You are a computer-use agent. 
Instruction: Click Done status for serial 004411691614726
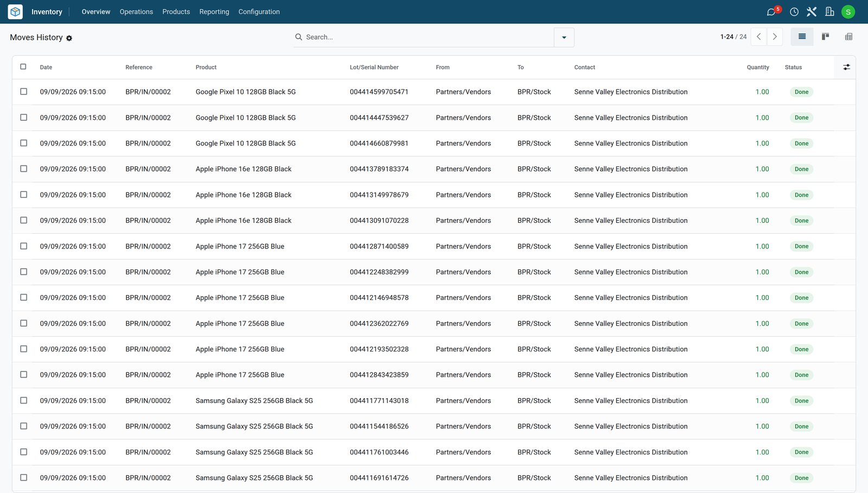(x=801, y=478)
